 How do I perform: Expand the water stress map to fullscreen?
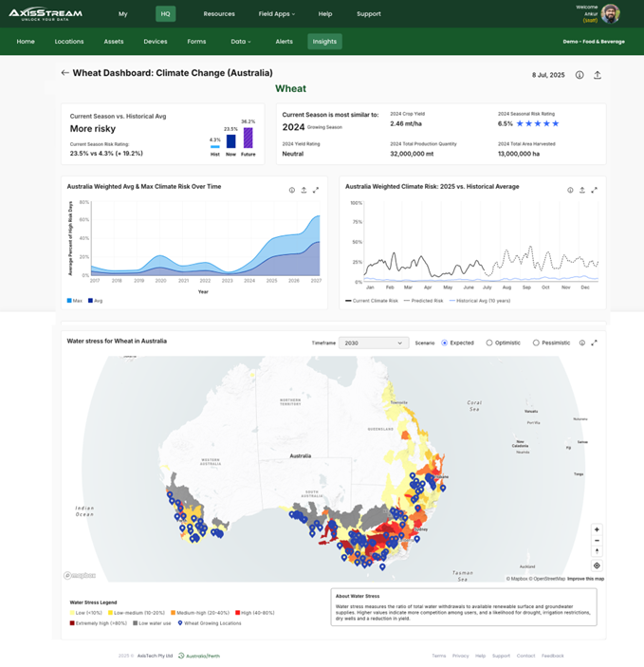pos(595,343)
